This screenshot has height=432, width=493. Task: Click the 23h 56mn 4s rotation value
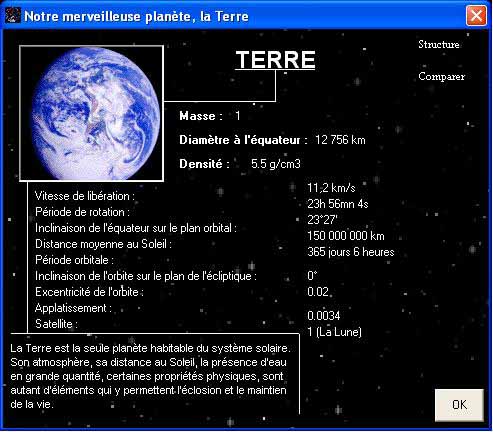pyautogui.click(x=338, y=204)
